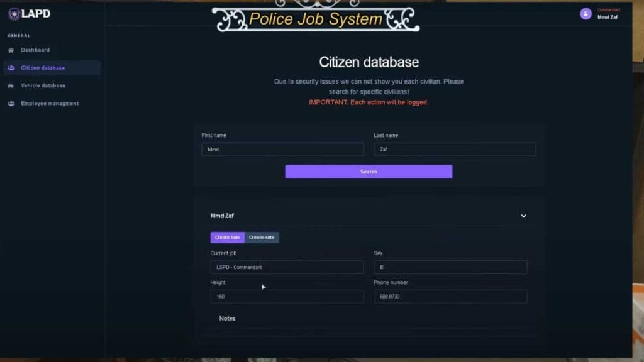The height and width of the screenshot is (362, 644).
Task: Click the Sex field
Action: [450, 267]
